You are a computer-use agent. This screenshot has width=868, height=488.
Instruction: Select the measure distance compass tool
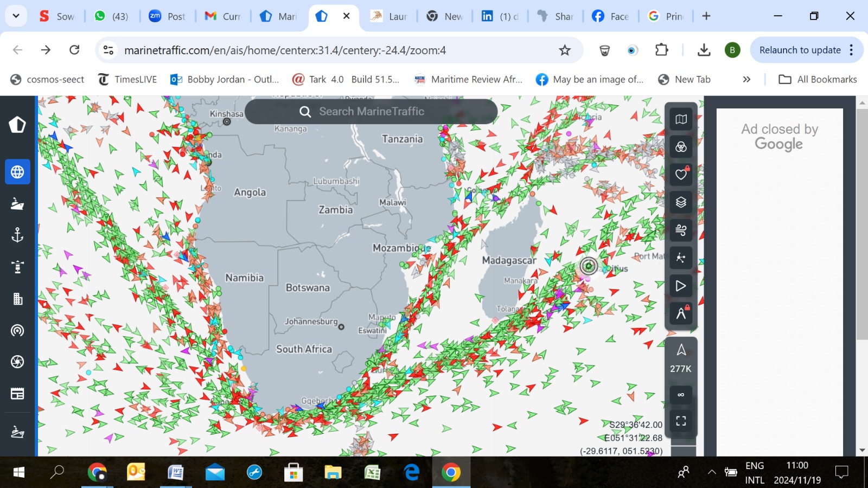point(681,313)
